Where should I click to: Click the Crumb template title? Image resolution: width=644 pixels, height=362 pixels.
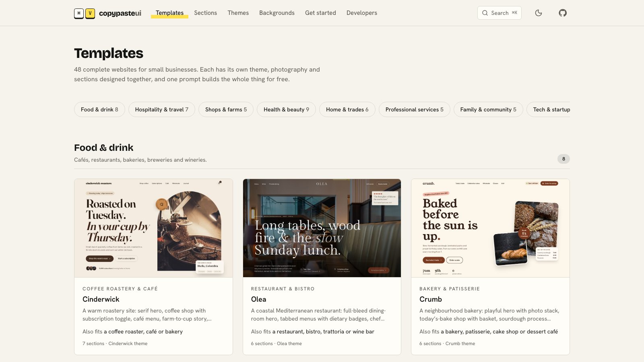[430, 299]
